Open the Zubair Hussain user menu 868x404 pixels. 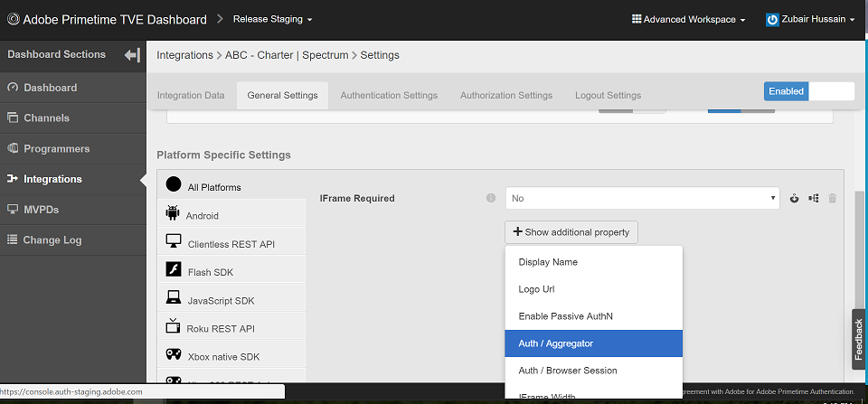[x=810, y=19]
